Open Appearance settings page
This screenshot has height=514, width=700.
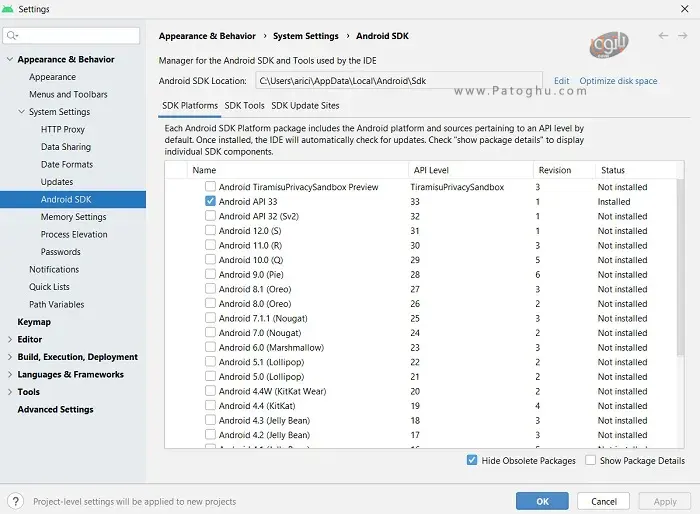(52, 77)
